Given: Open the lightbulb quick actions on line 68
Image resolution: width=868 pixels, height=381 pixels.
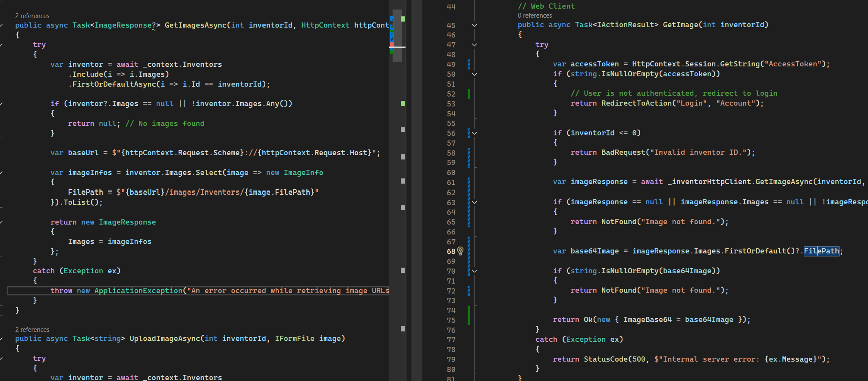Looking at the screenshot, I should tap(460, 251).
